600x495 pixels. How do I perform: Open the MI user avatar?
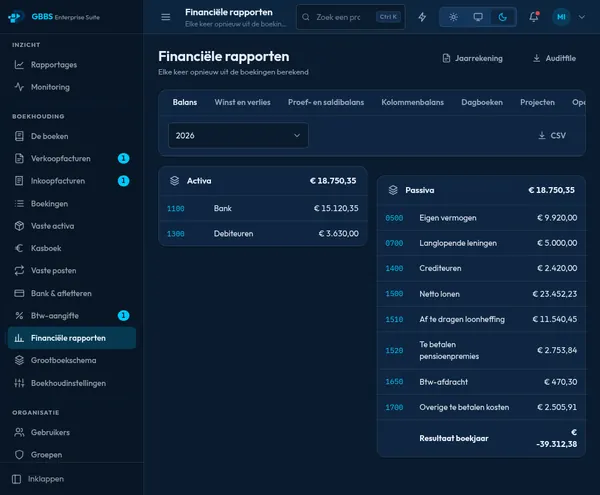click(x=561, y=17)
